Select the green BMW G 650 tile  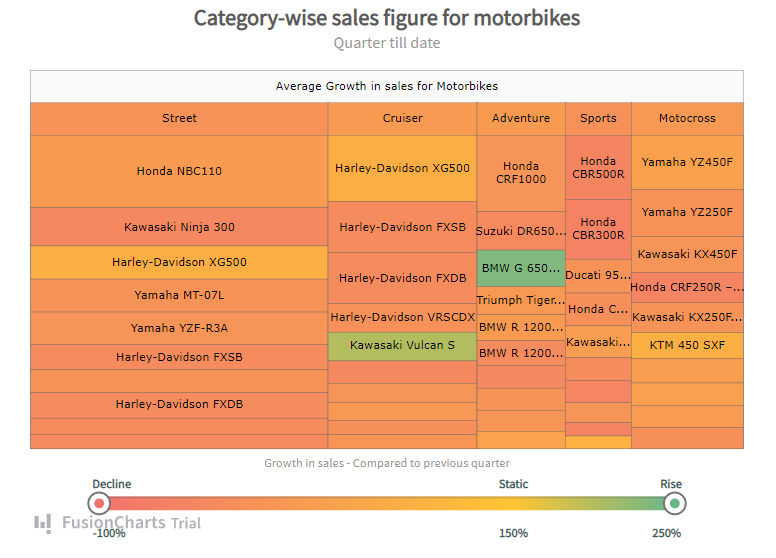coord(521,268)
